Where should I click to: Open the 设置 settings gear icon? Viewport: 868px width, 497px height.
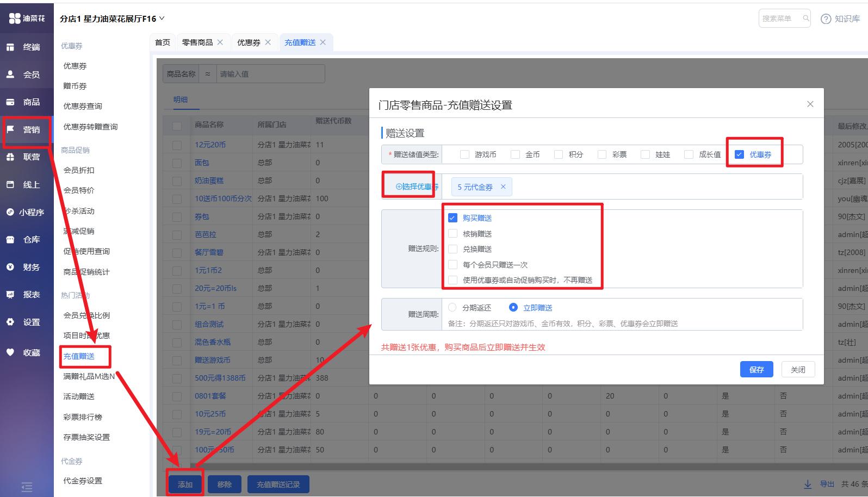coord(10,322)
